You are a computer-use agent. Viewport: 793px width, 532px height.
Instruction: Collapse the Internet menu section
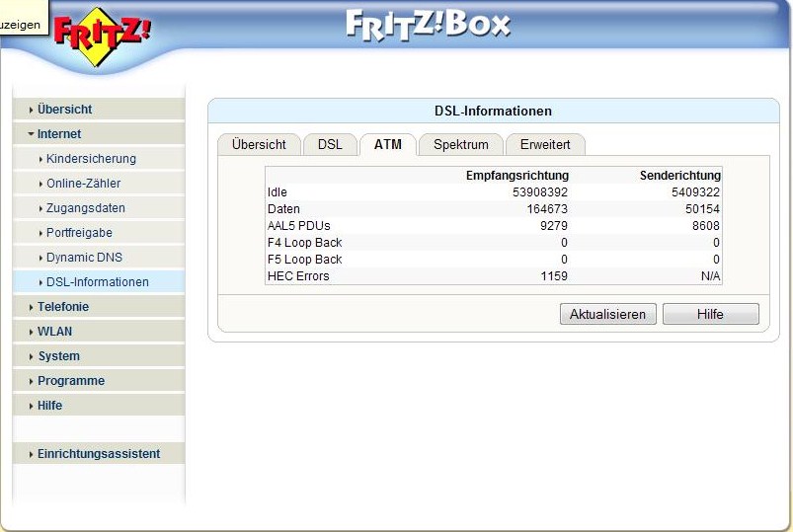pos(99,134)
